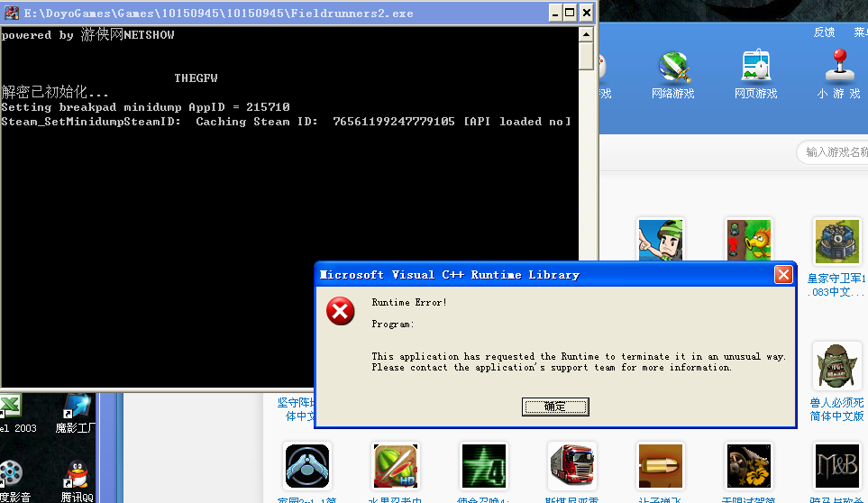Open the red truck simulator game icon
The image size is (868, 503).
tap(571, 465)
